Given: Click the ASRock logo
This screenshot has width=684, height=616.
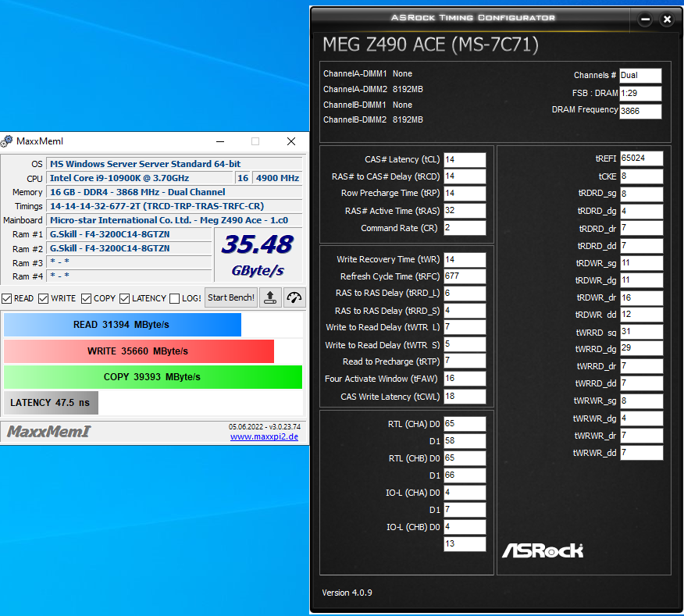Looking at the screenshot, I should (542, 550).
